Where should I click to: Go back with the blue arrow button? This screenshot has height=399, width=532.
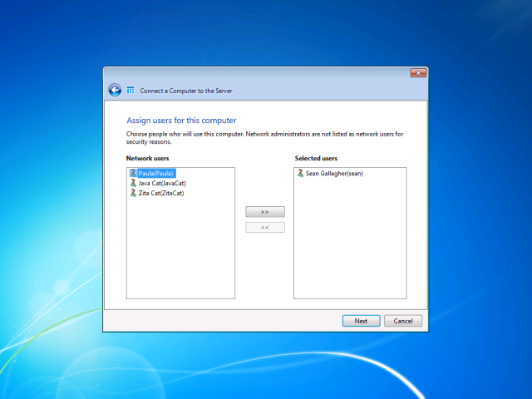(115, 91)
